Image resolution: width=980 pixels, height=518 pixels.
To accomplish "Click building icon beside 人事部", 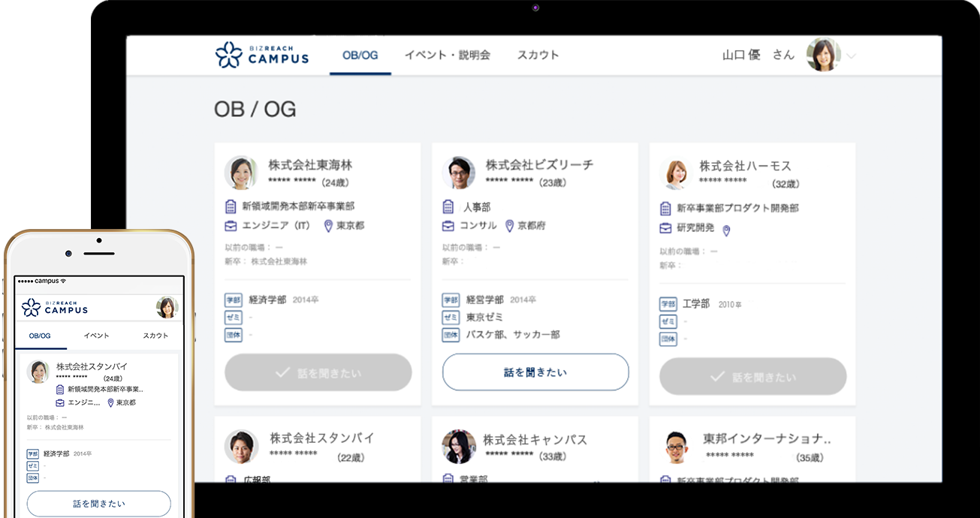I will tap(448, 206).
